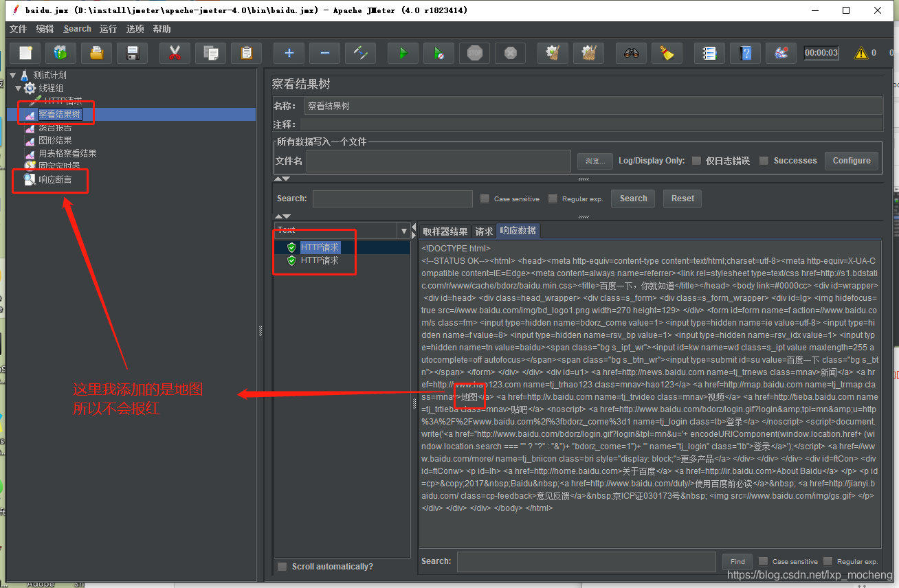Start the test with green play icon
899x588 pixels.
[403, 53]
